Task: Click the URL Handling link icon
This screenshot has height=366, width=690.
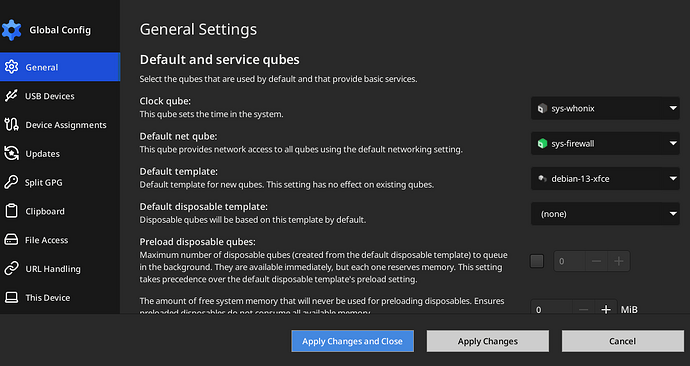Action: [11, 268]
